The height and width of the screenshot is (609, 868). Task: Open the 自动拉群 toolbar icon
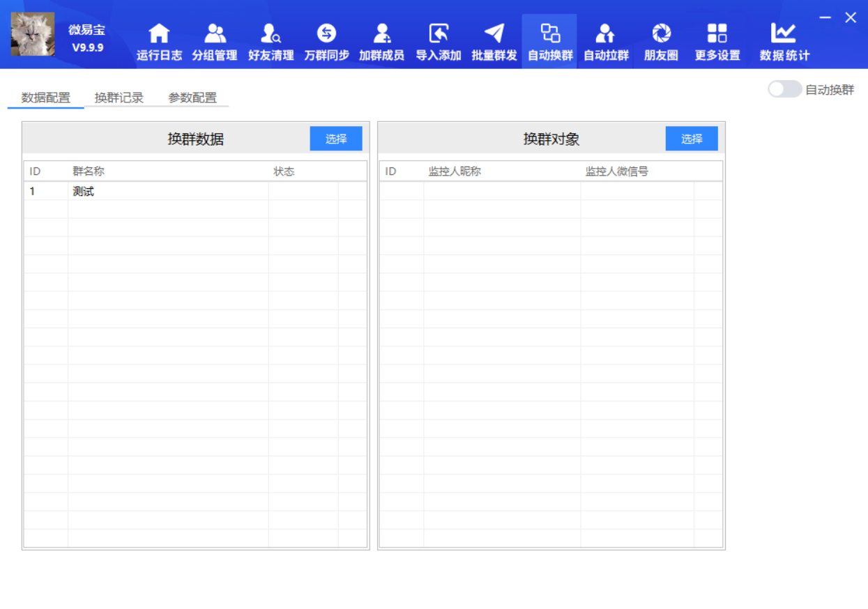[x=605, y=34]
